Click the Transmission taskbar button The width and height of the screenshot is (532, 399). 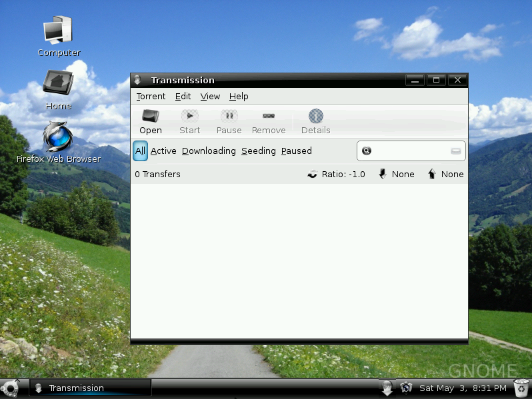coord(90,388)
